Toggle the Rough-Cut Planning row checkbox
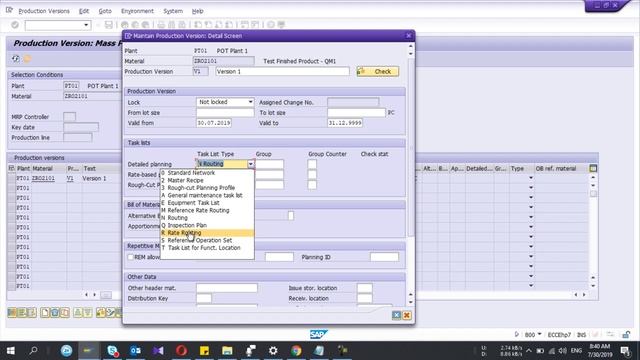Image resolution: width=640 pixels, height=360 pixels. tap(312, 184)
